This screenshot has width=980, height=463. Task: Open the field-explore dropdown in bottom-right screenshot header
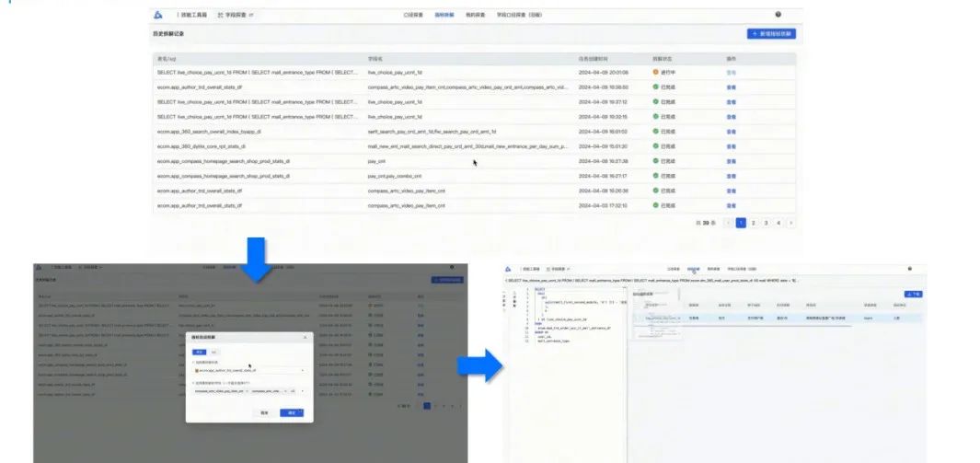click(x=559, y=269)
